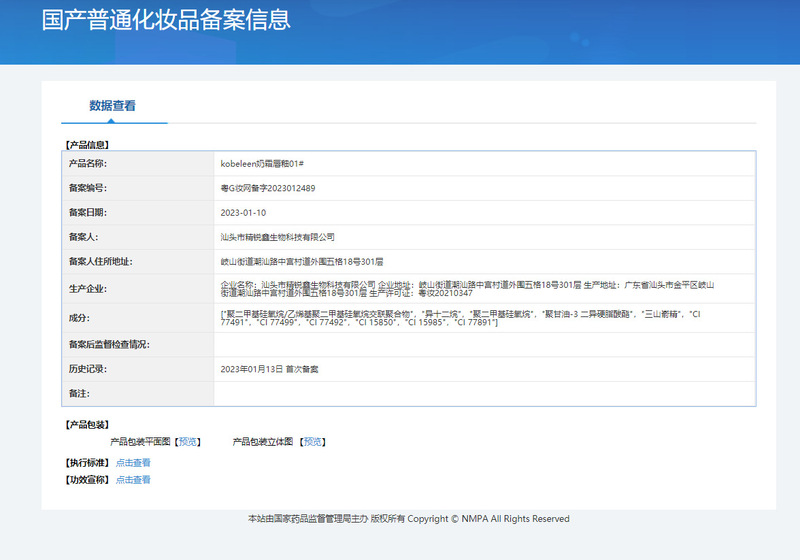
Task: Click the NMPA copyright footer text
Action: point(409,519)
